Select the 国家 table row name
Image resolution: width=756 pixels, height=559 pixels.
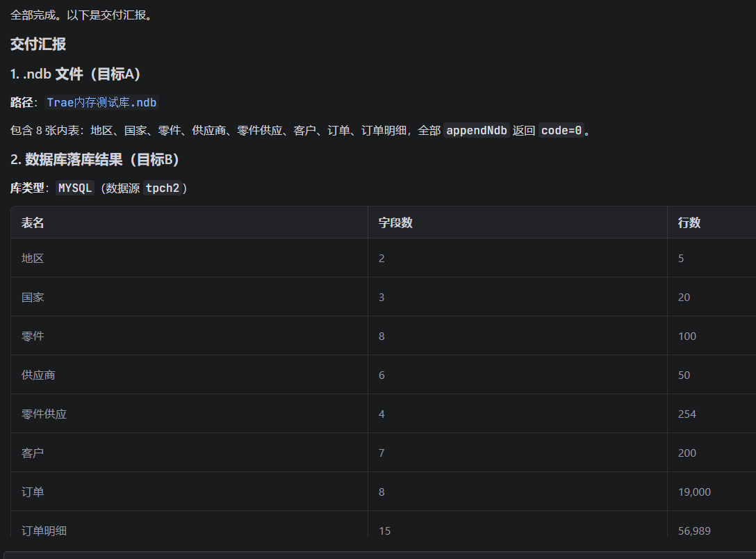coord(33,297)
